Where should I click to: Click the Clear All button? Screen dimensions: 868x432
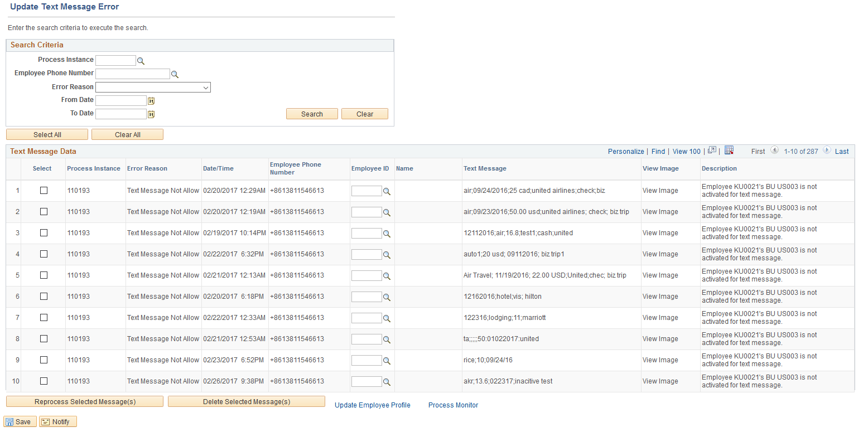[127, 134]
